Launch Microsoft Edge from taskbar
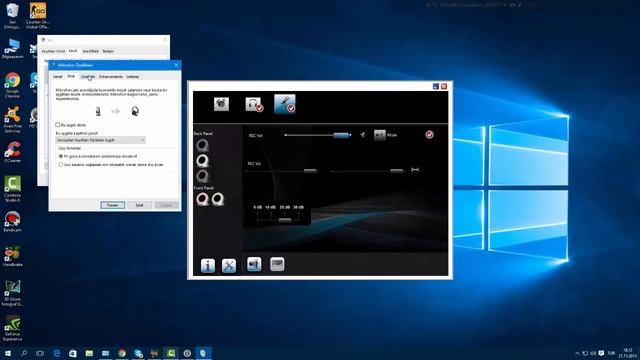 [x=57, y=353]
